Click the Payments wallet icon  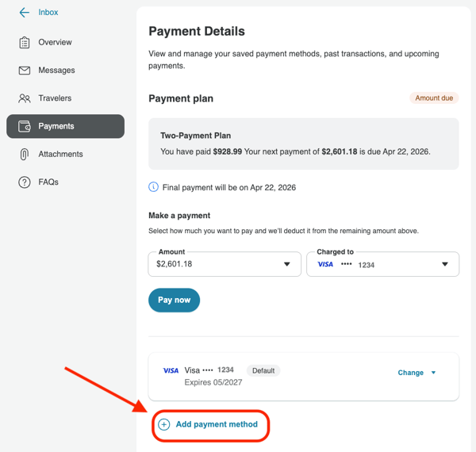25,126
